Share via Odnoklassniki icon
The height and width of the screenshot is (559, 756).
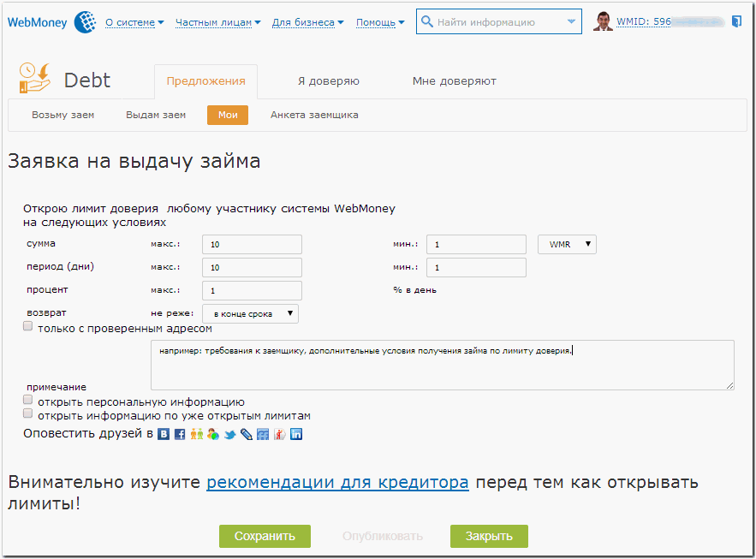(280, 435)
